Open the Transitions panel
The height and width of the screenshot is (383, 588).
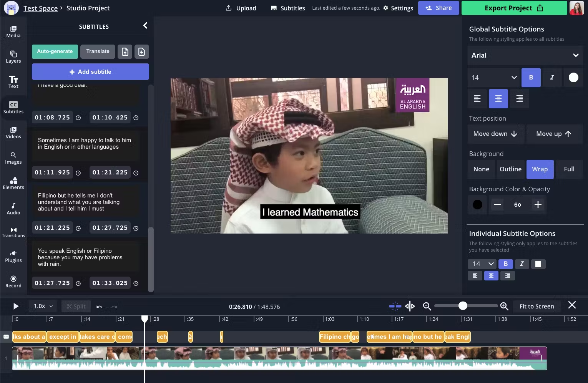pos(13,232)
